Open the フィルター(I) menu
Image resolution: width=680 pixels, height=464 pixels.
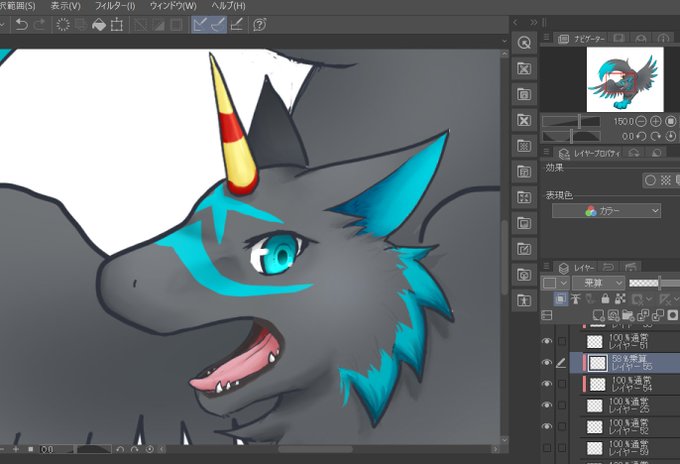tap(115, 6)
